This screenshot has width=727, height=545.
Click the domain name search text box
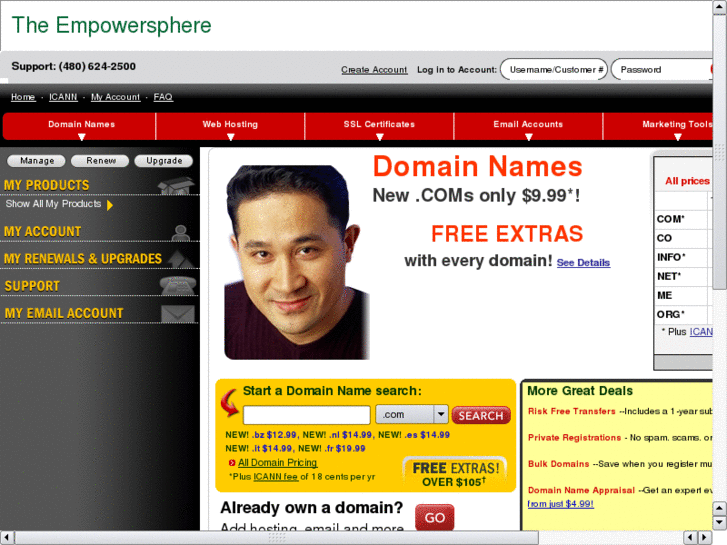coord(306,415)
